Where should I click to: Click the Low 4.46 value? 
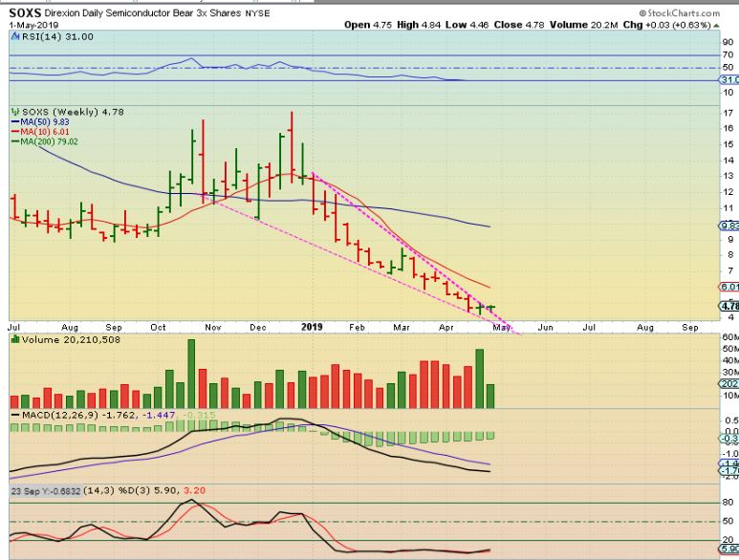(467, 25)
